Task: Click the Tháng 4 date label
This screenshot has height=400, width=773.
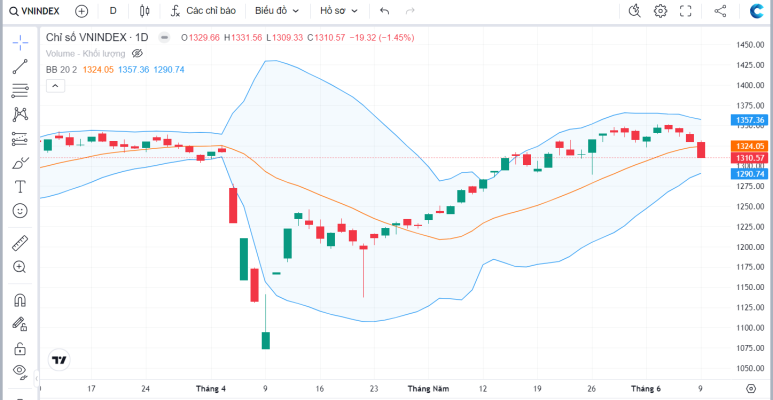Action: click(211, 389)
